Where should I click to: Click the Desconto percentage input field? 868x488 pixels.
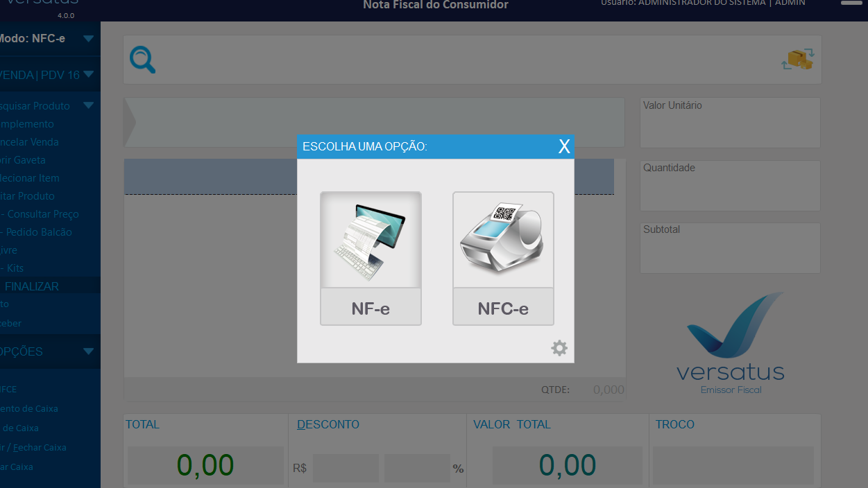pyautogui.click(x=416, y=468)
